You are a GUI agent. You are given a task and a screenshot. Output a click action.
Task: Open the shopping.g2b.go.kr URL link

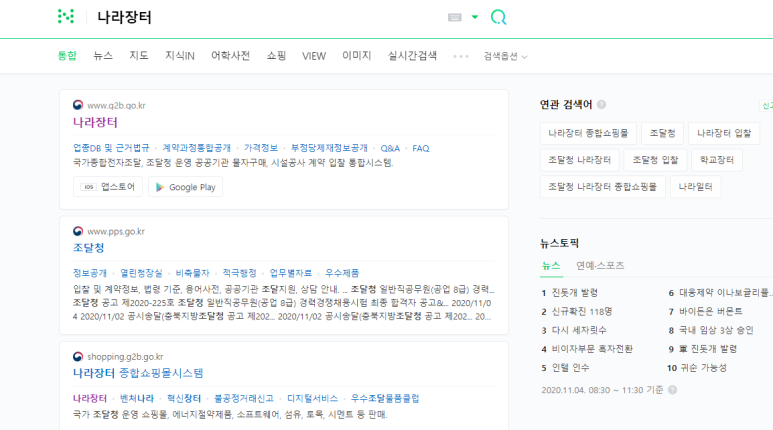point(125,357)
